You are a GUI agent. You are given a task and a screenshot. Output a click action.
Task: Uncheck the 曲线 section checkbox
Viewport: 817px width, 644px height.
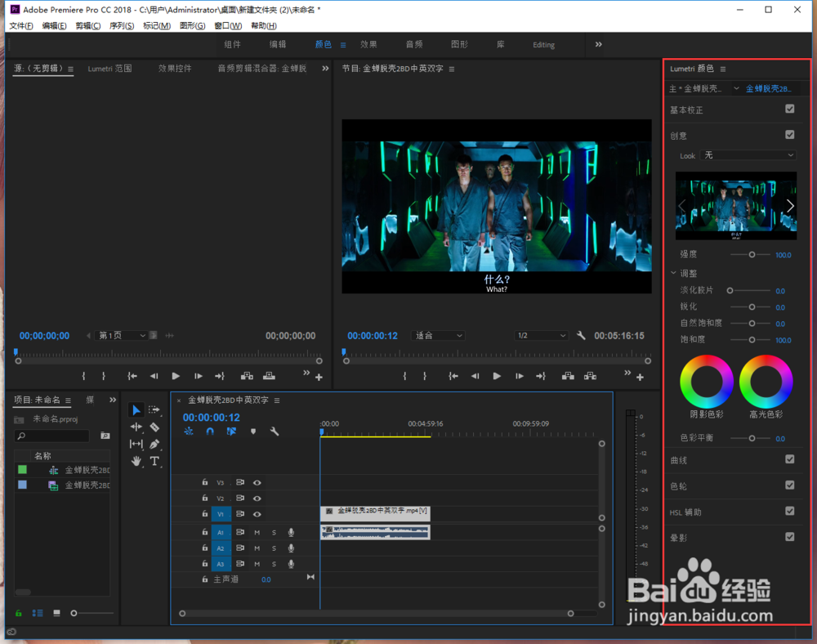point(790,459)
